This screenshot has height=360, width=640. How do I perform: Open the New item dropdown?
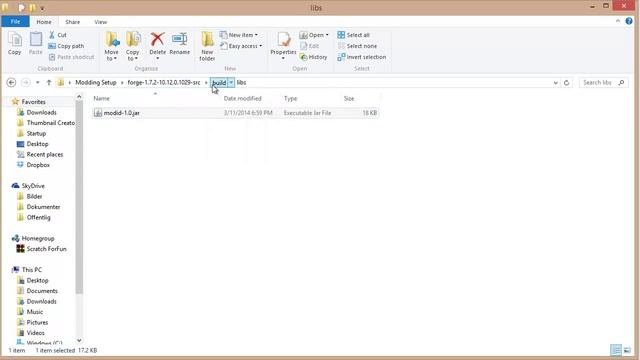click(239, 35)
